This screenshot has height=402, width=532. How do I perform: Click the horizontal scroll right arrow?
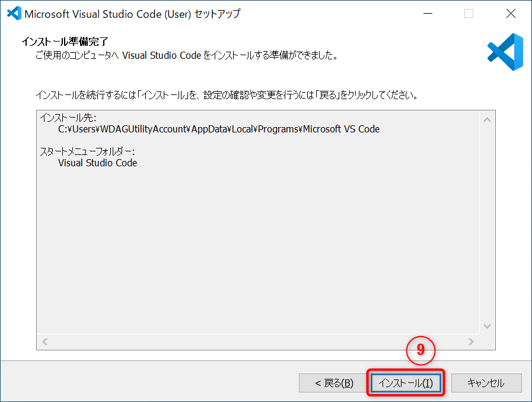471,341
